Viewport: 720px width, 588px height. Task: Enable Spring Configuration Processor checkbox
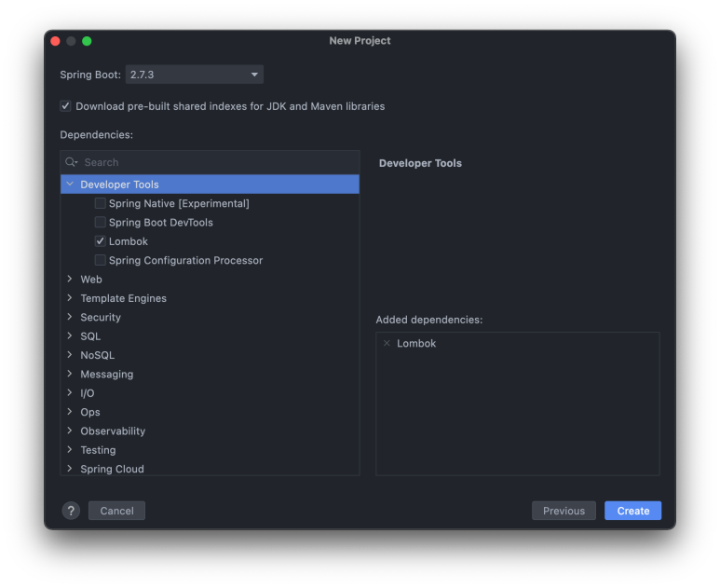point(100,260)
